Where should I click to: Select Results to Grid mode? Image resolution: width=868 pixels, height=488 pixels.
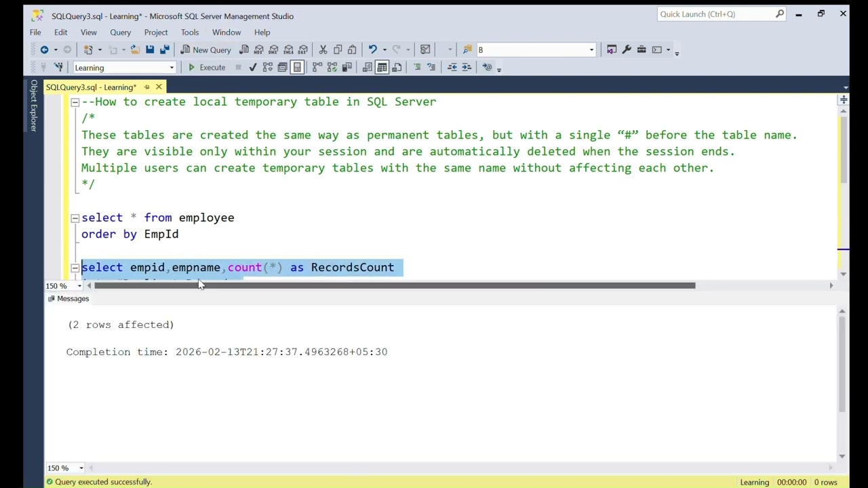(x=382, y=67)
